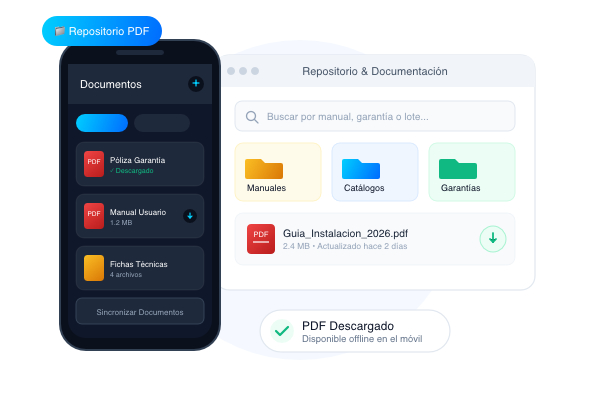
Task: Select the Manual Usuario PDF icon
Action: tap(94, 216)
